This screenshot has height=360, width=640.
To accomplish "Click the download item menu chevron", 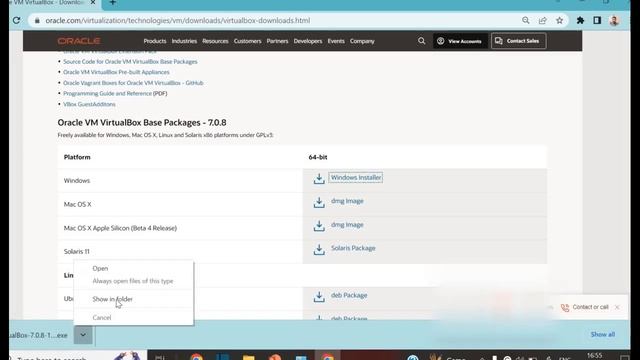I will pos(83,335).
